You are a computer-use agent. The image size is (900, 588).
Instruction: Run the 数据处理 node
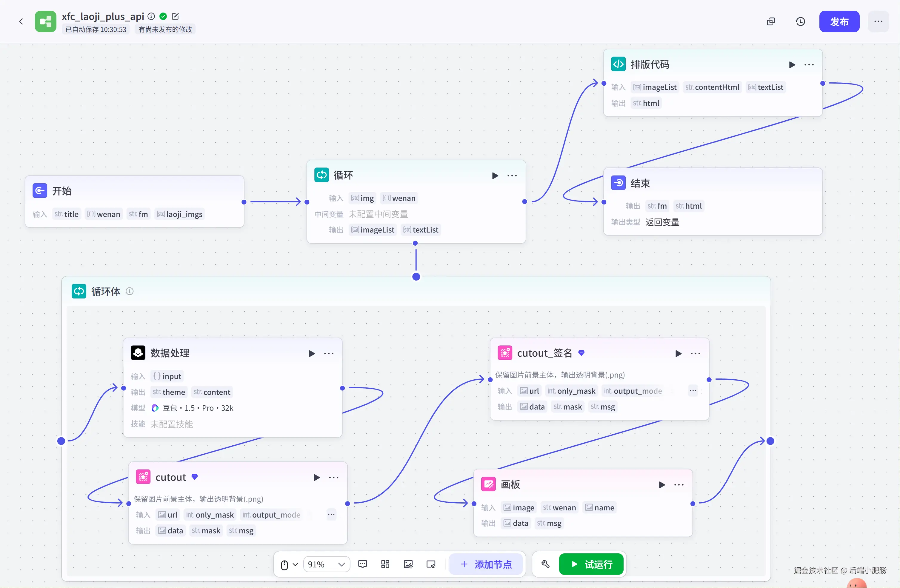tap(312, 354)
